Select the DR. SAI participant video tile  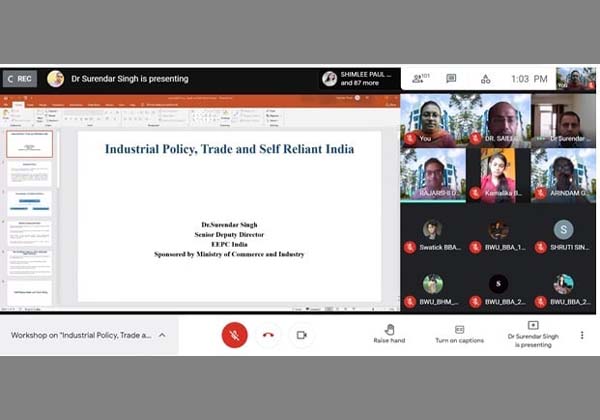click(498, 120)
